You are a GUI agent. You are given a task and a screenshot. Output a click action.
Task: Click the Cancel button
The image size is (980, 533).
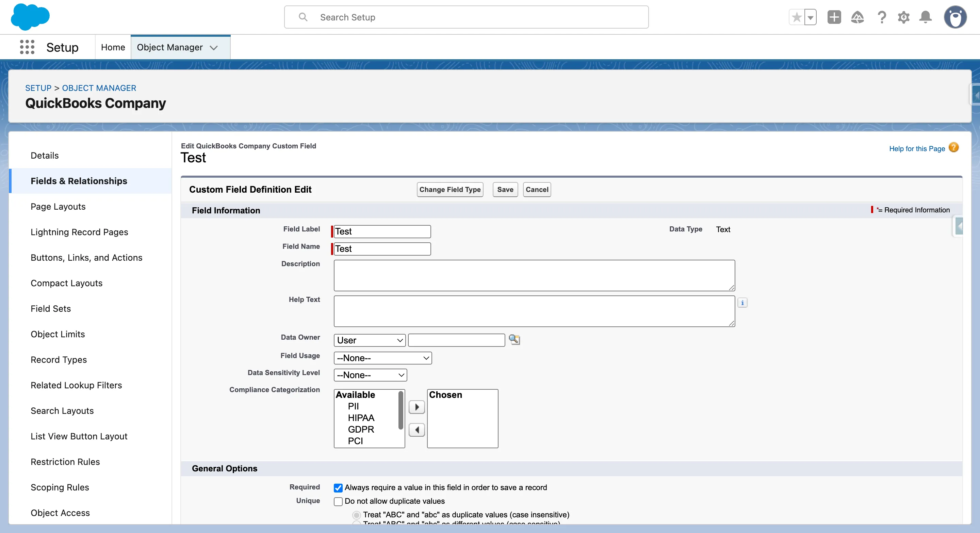537,190
